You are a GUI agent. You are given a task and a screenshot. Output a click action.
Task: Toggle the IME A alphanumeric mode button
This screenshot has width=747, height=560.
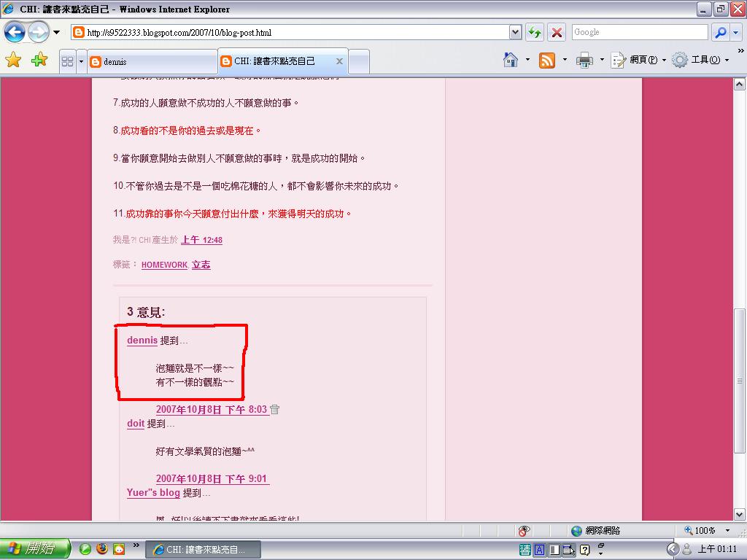pos(539,550)
